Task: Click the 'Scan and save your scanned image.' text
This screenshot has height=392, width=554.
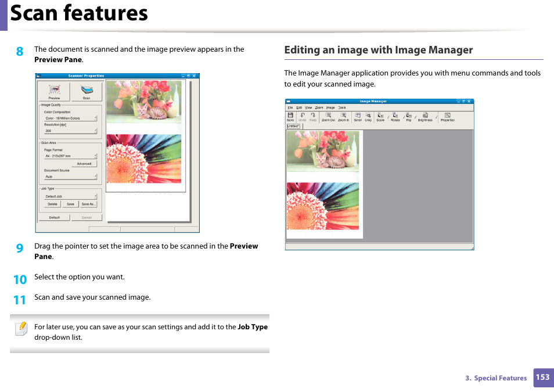Action: point(92,297)
